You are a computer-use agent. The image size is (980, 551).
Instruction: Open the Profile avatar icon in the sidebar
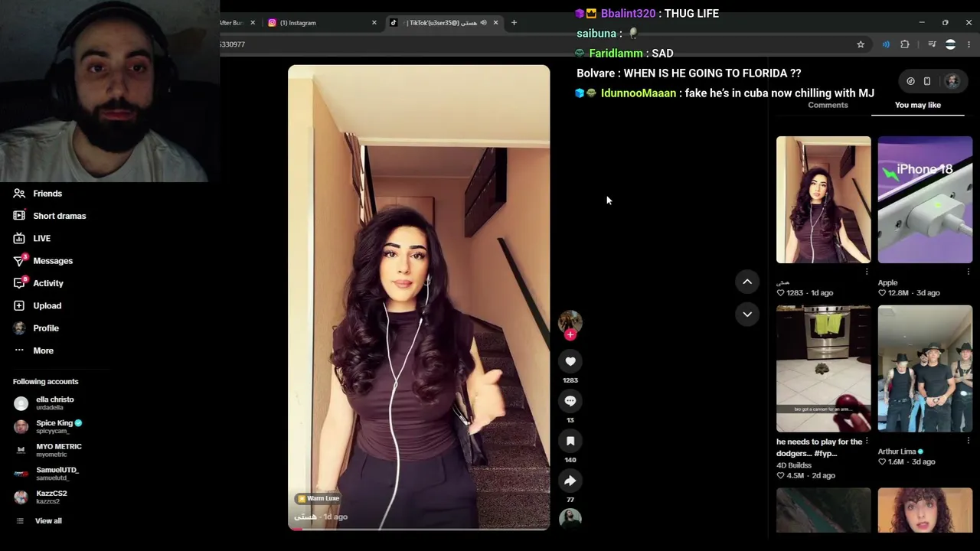[x=19, y=328]
